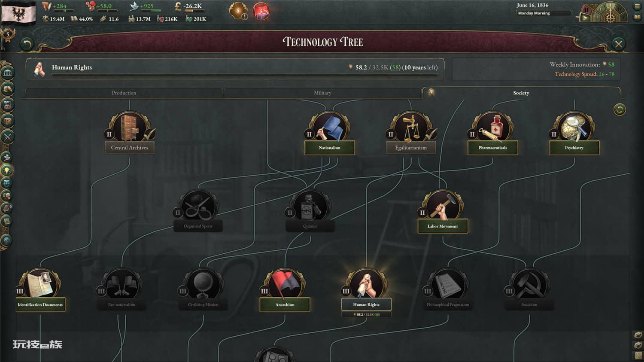Click the back arrow button
The image size is (644, 362).
click(27, 44)
